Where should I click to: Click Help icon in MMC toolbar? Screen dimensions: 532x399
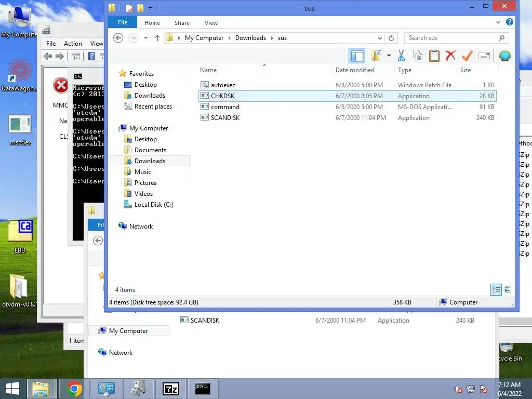point(91,56)
